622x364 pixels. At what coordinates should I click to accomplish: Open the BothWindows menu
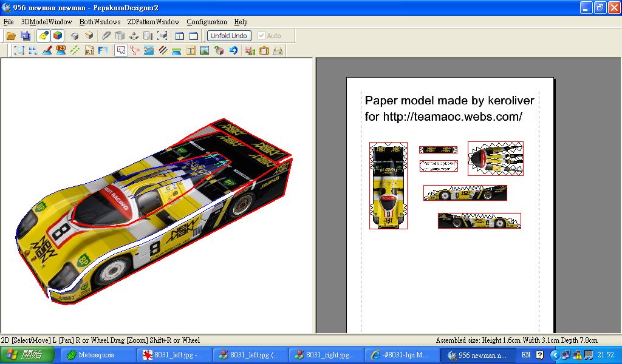100,22
